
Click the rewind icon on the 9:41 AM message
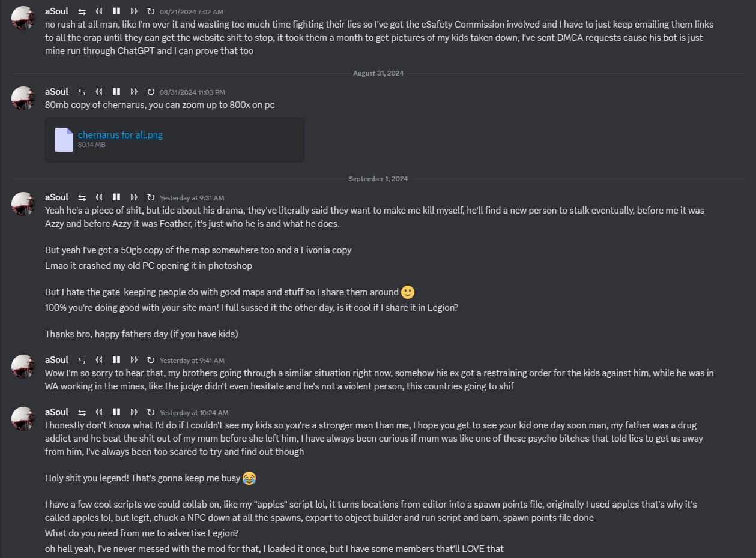[99, 360]
